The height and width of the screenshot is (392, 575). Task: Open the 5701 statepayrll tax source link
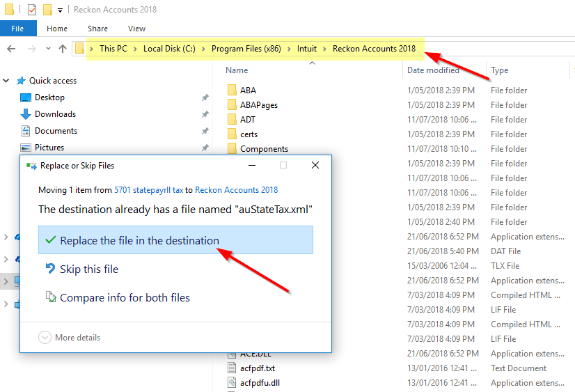pos(148,190)
